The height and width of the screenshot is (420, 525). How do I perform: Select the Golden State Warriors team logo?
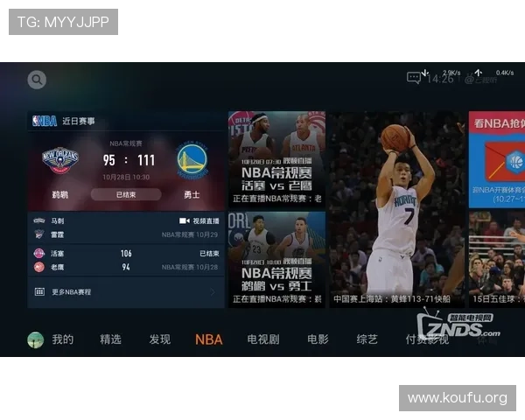(192, 160)
